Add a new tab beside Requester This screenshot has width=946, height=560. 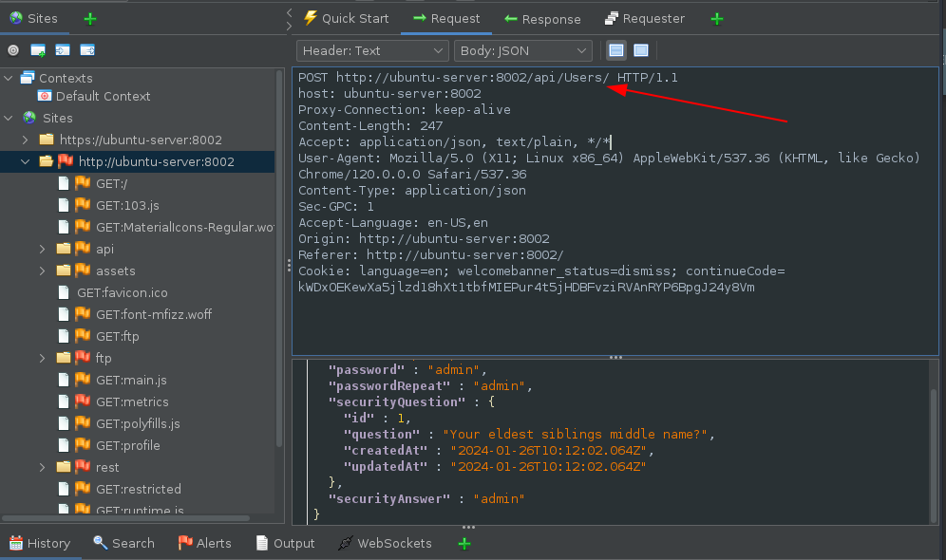[717, 19]
